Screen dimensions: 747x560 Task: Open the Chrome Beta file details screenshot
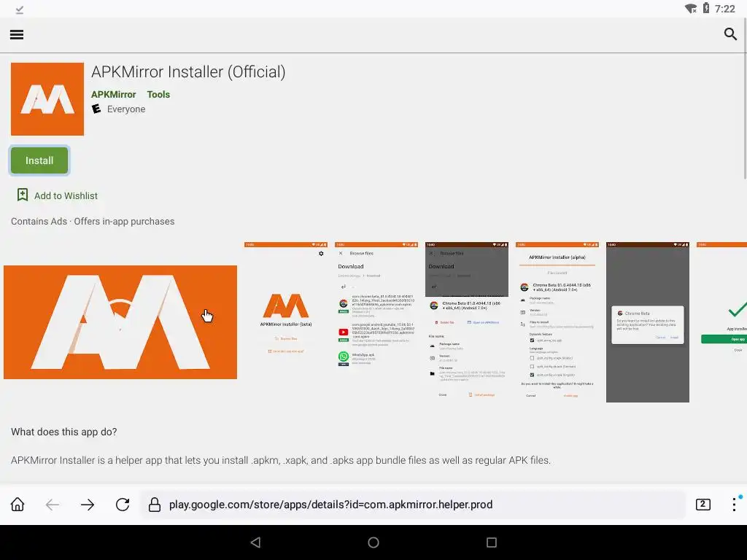point(467,322)
